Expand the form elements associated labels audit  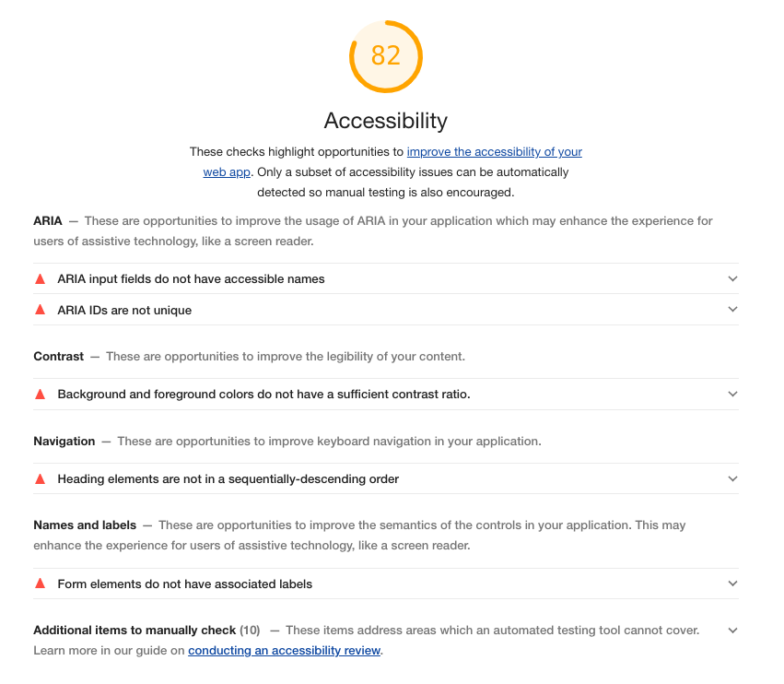732,584
